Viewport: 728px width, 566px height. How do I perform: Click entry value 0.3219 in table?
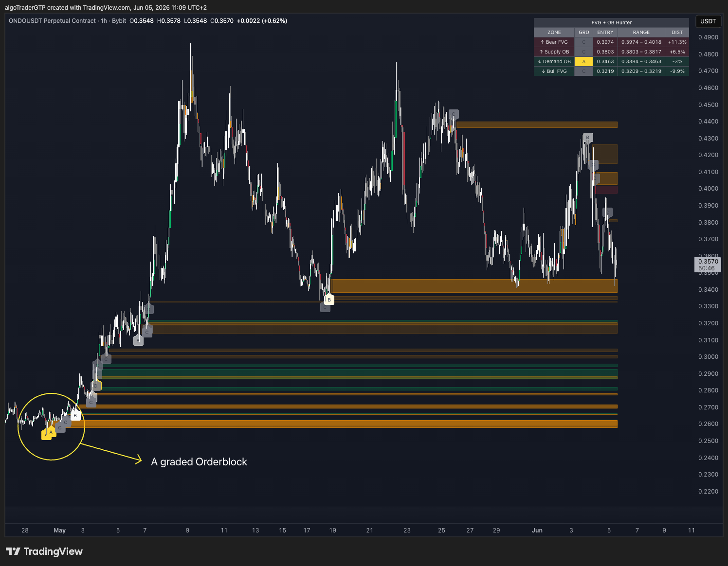(x=605, y=71)
